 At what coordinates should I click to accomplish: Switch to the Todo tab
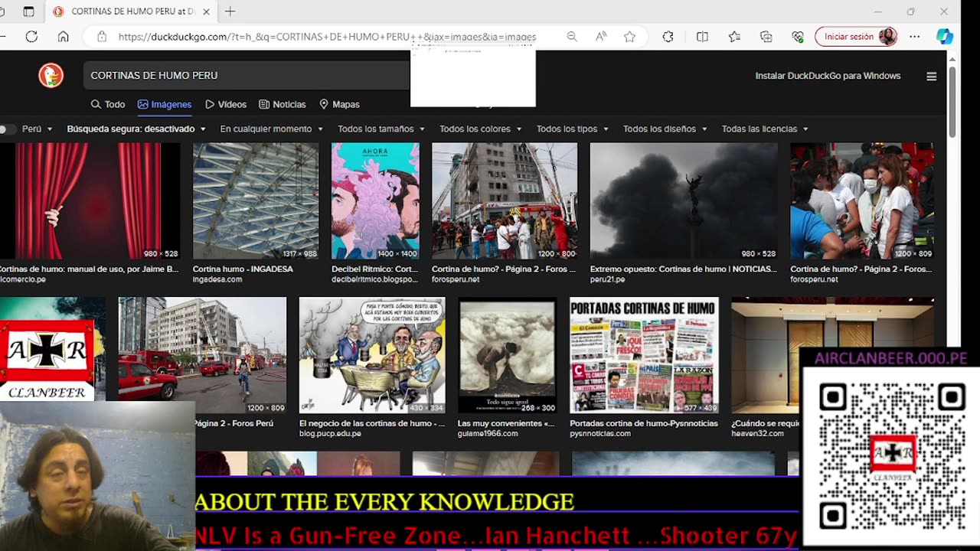click(x=108, y=104)
